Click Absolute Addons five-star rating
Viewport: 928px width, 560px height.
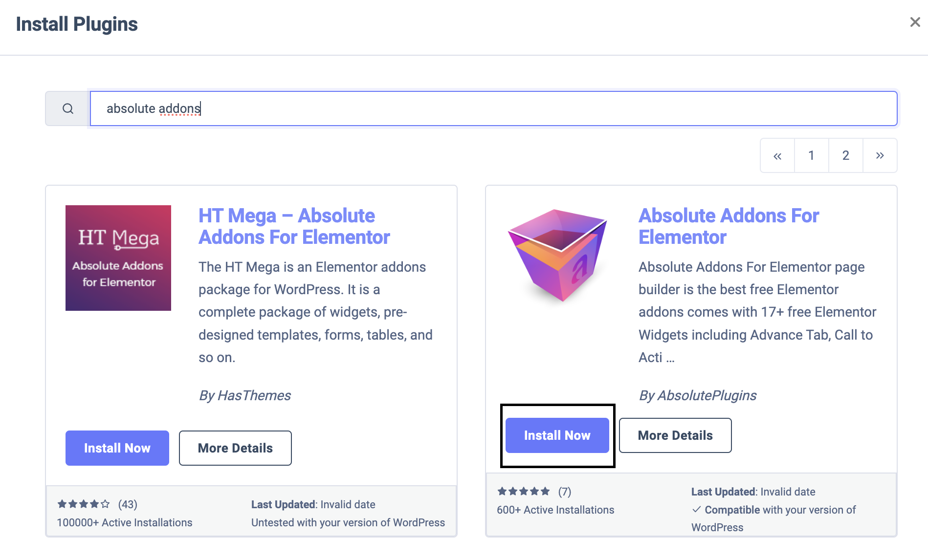tap(524, 491)
